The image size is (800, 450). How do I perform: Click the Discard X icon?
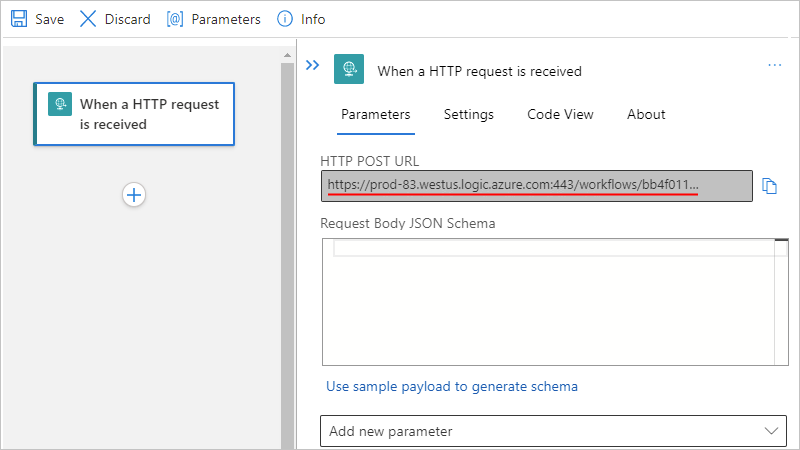(x=88, y=19)
